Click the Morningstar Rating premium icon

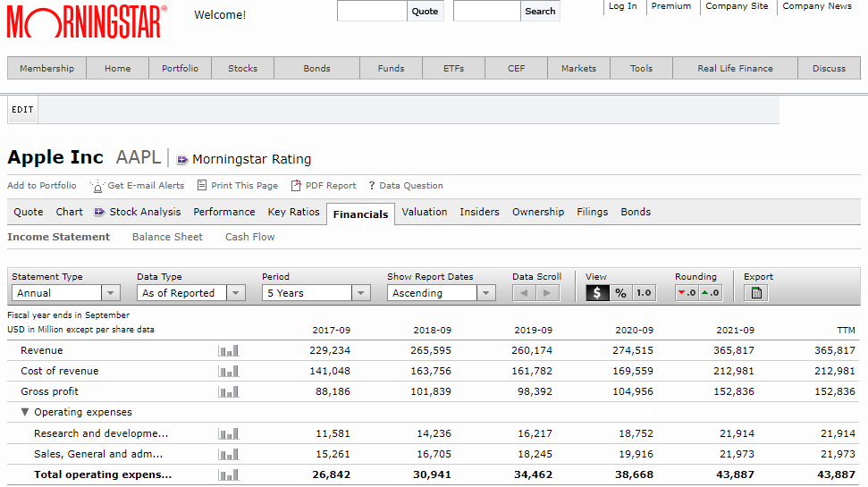click(x=182, y=160)
